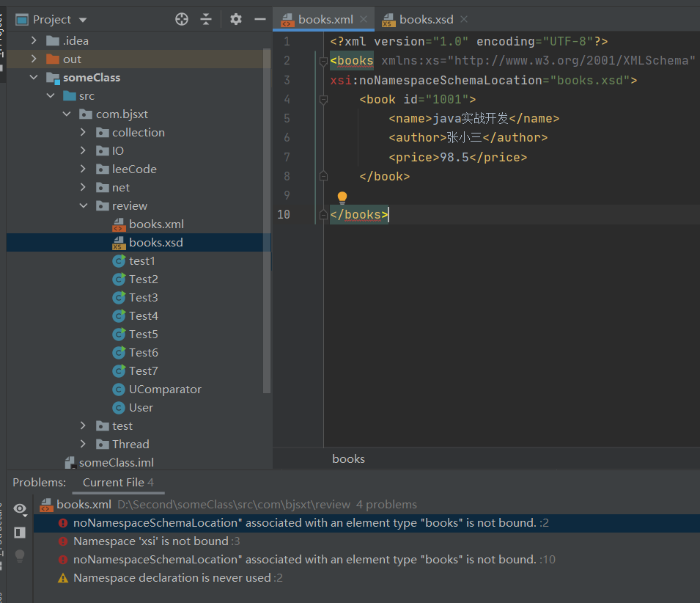Image resolution: width=700 pixels, height=603 pixels.
Task: Collapse the review package
Action: coord(84,205)
